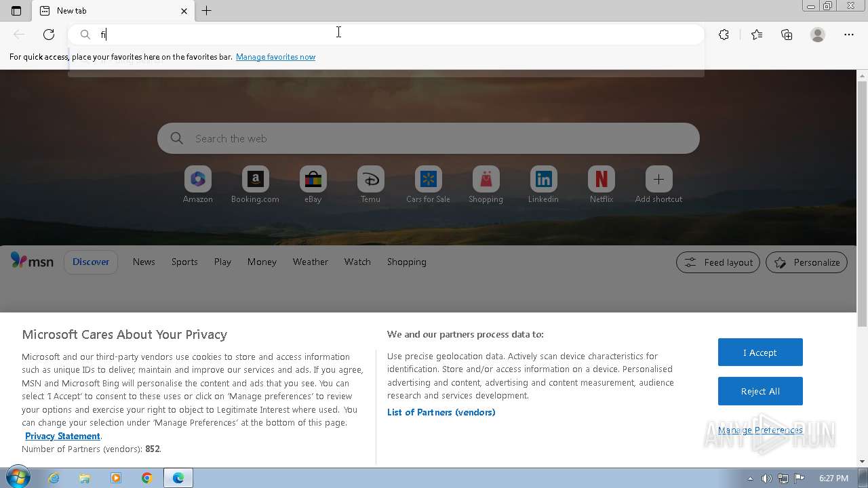Open the Feed layout options

click(718, 262)
